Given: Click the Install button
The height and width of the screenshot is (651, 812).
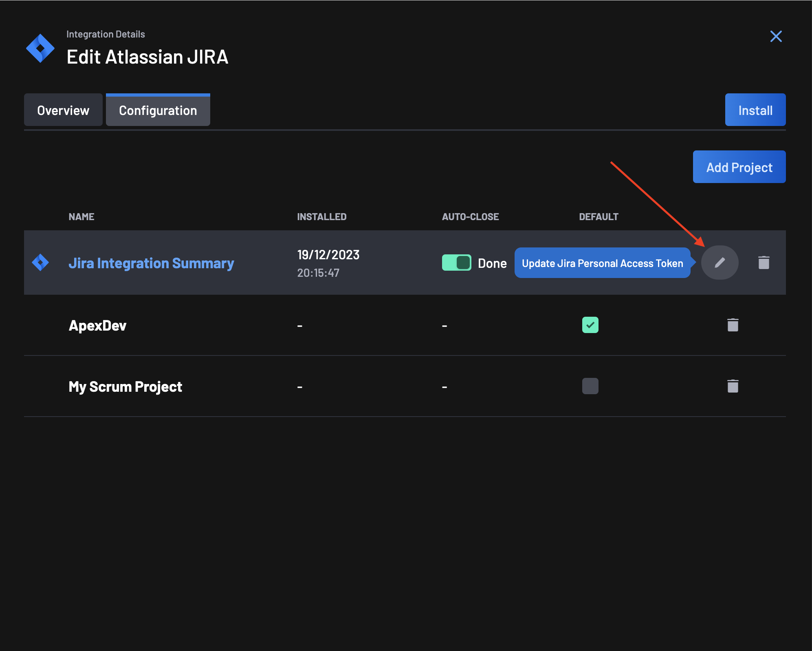Looking at the screenshot, I should (755, 110).
